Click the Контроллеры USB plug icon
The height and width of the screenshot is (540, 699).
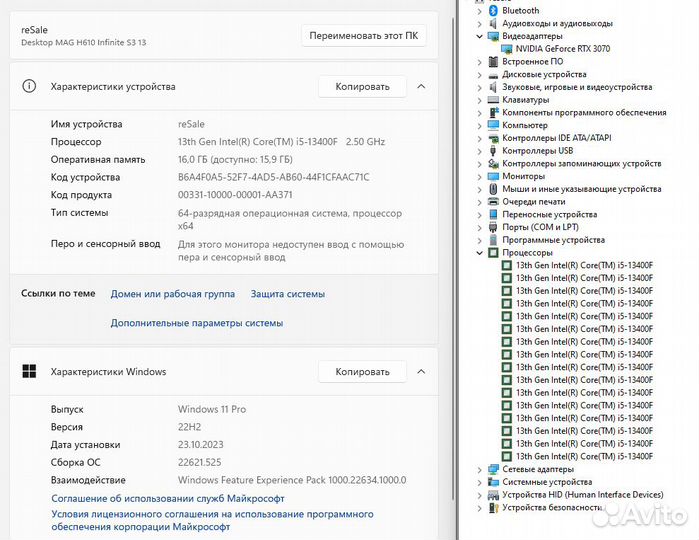coord(493,151)
